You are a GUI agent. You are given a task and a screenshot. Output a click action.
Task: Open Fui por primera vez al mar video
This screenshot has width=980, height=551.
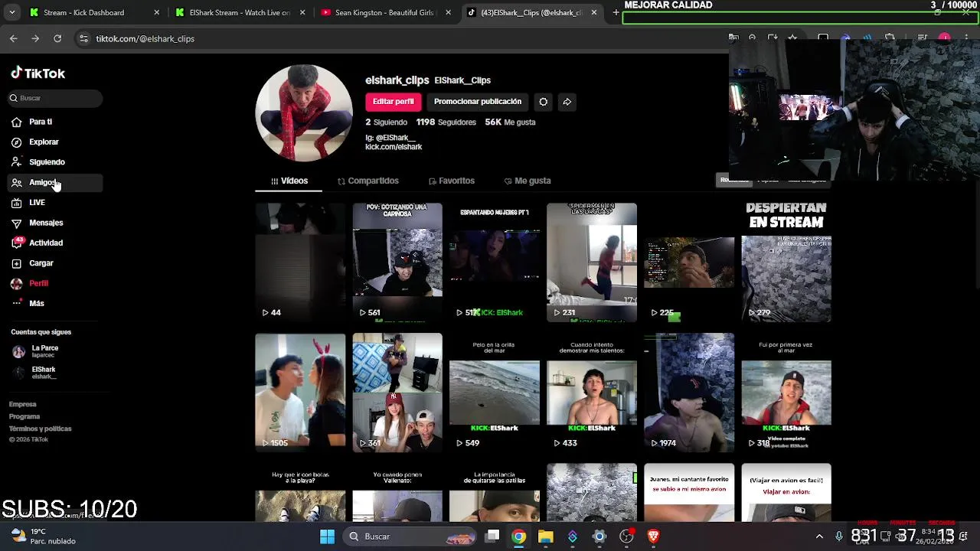[x=786, y=393]
